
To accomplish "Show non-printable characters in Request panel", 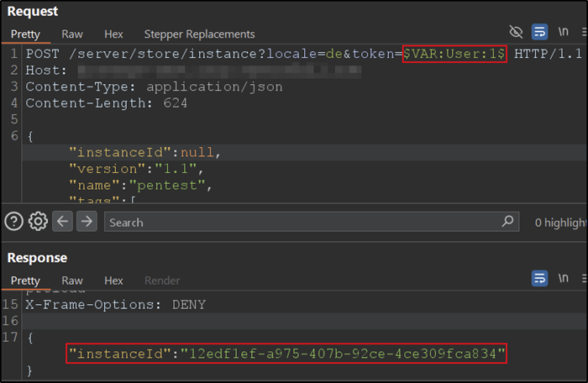I will pos(564,32).
